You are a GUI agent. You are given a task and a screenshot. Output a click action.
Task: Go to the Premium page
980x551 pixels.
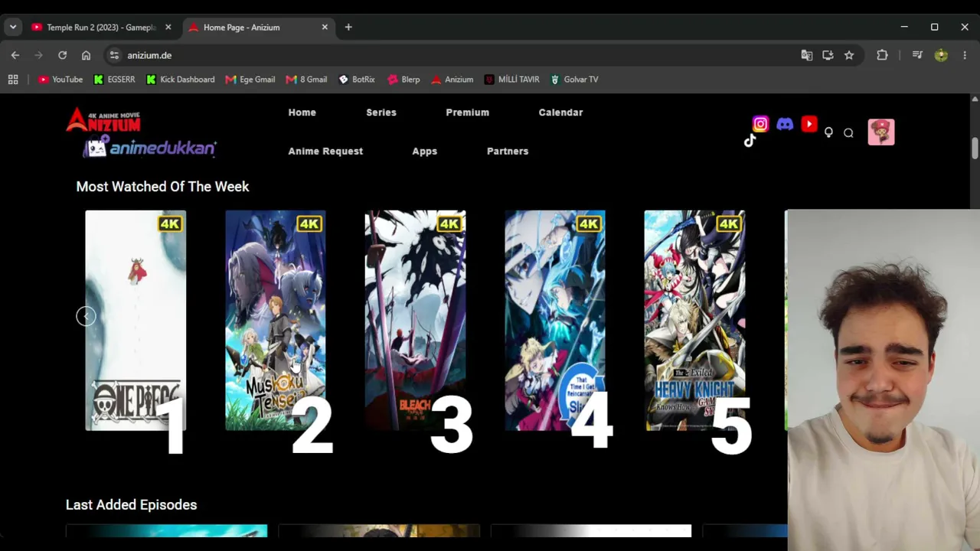point(467,112)
